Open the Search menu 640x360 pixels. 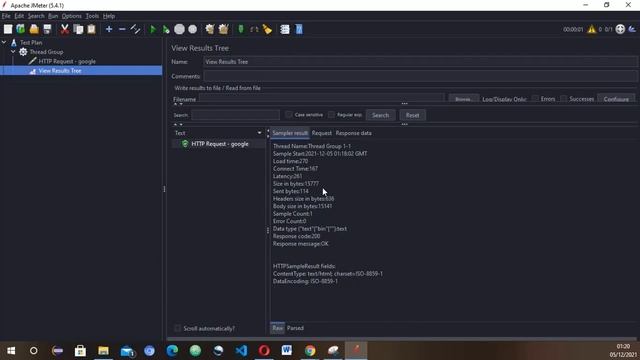coord(36,16)
